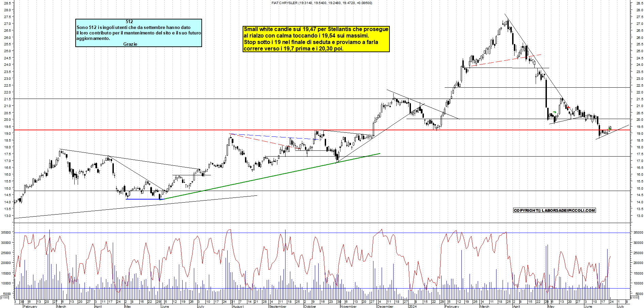Click the 'August' month label on time axis
The height and width of the screenshot is (308, 644).
[238, 306]
